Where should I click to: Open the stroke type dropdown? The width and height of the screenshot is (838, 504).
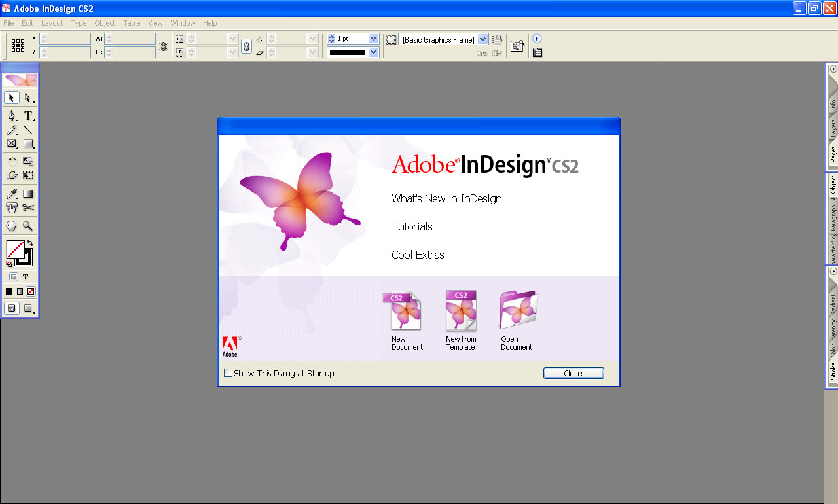pos(373,52)
